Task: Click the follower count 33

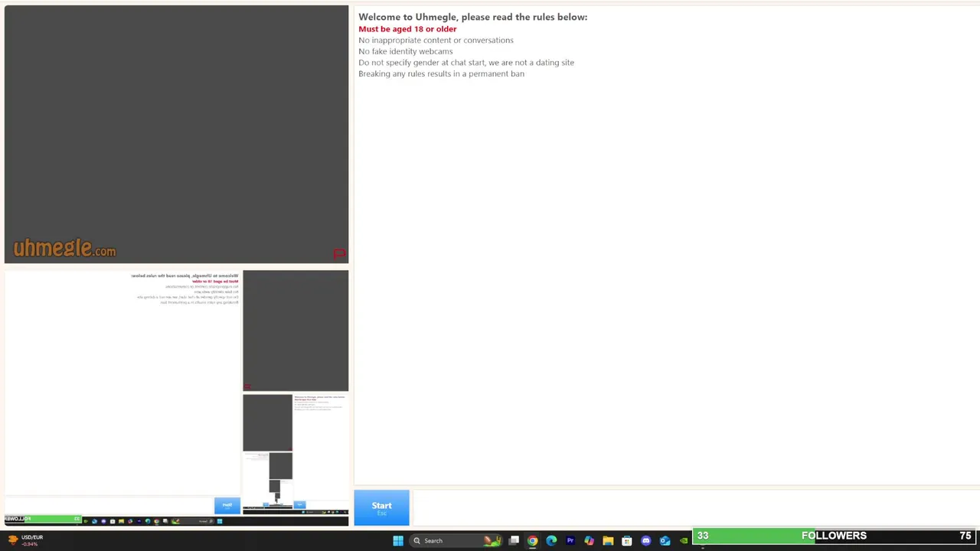Action: click(703, 536)
